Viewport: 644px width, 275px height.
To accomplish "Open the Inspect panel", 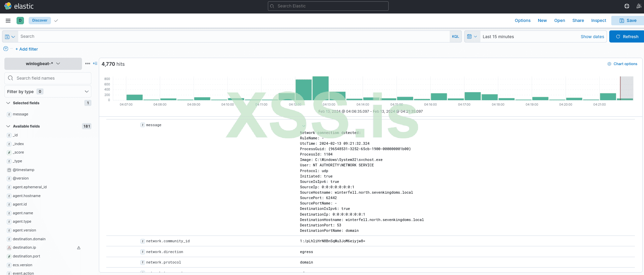I will pyautogui.click(x=598, y=21).
